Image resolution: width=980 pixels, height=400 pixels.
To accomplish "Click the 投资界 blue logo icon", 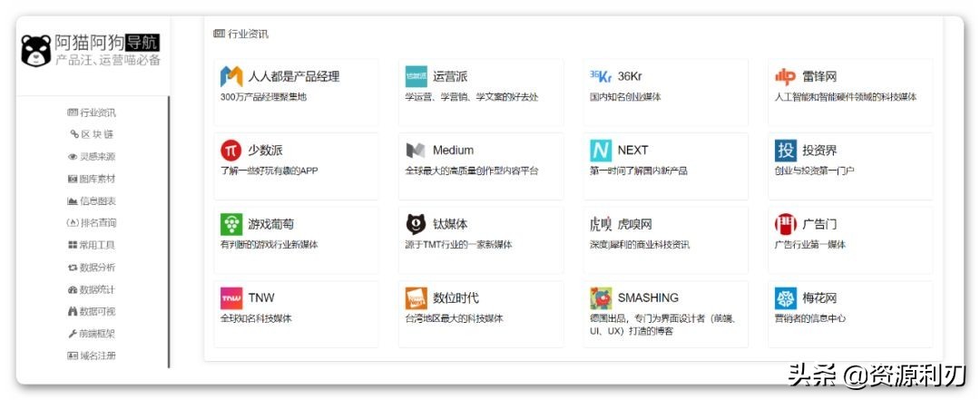I will (x=785, y=150).
